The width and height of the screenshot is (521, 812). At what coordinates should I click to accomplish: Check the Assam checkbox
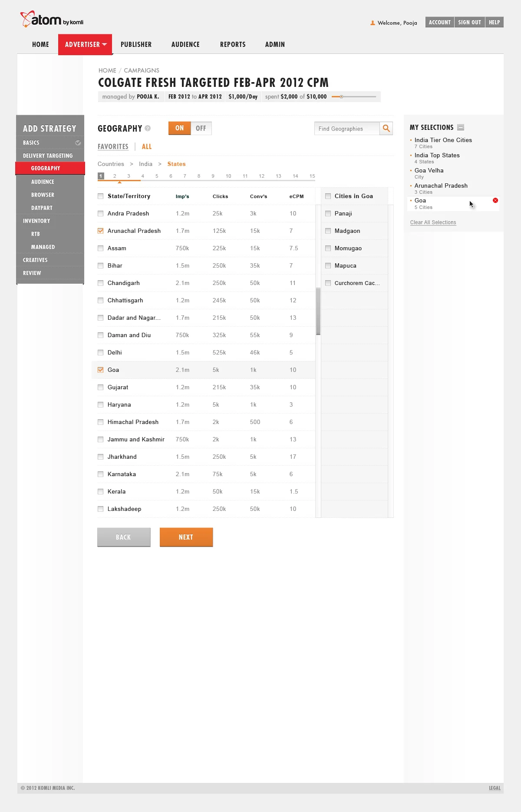click(x=101, y=248)
